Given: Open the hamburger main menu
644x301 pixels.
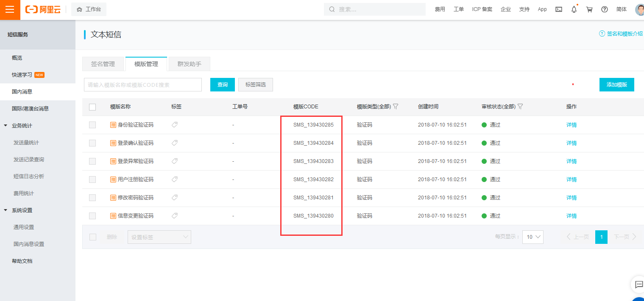Looking at the screenshot, I should [x=10, y=10].
